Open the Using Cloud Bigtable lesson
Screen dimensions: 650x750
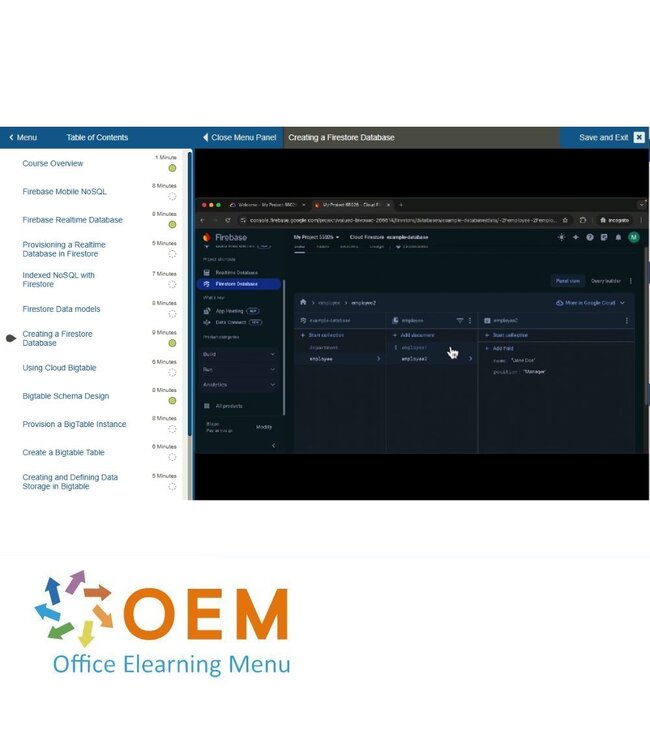pyautogui.click(x=60, y=368)
